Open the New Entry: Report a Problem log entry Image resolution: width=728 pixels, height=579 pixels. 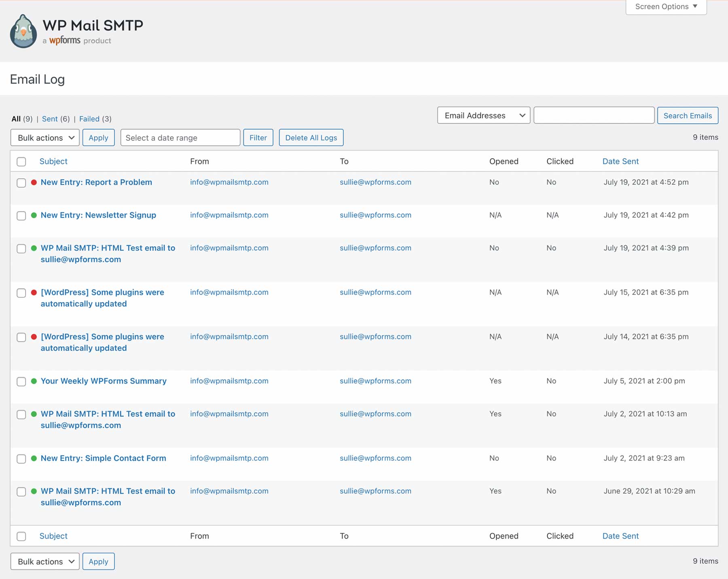[96, 182]
